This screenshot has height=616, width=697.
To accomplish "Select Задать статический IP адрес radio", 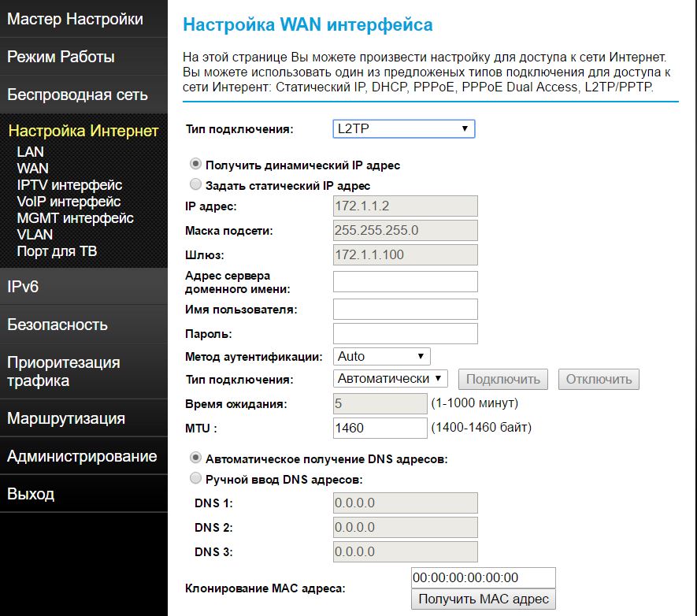I will (195, 184).
